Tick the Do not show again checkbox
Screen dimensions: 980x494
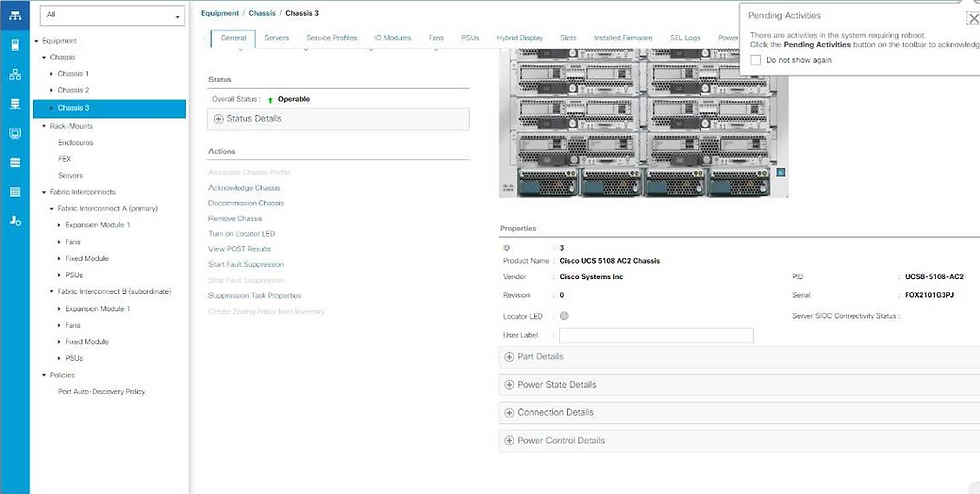[x=756, y=60]
